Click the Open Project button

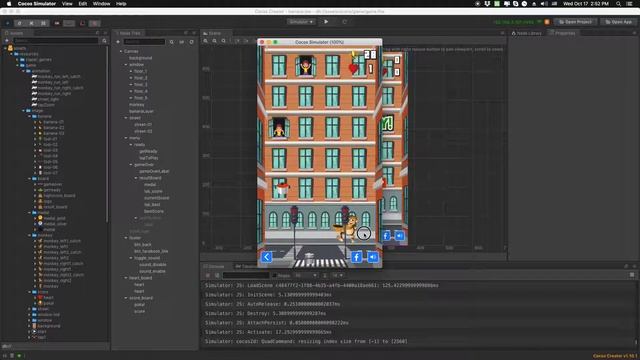pos(576,22)
